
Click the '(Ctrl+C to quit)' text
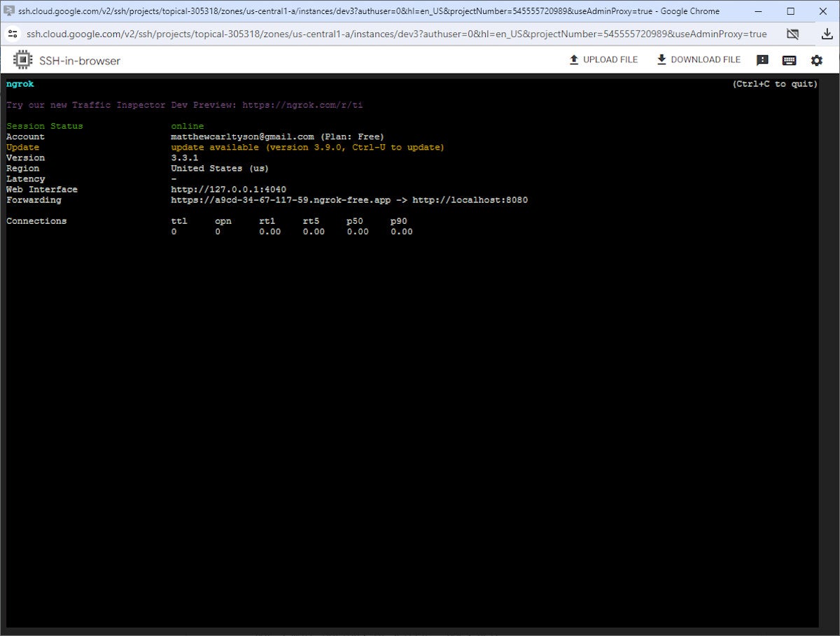775,84
